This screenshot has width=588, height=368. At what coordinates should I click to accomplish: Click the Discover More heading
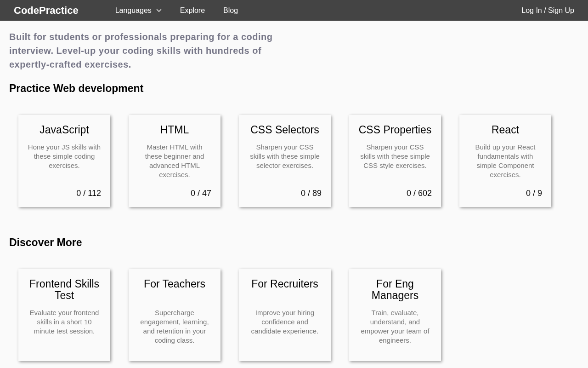45,242
